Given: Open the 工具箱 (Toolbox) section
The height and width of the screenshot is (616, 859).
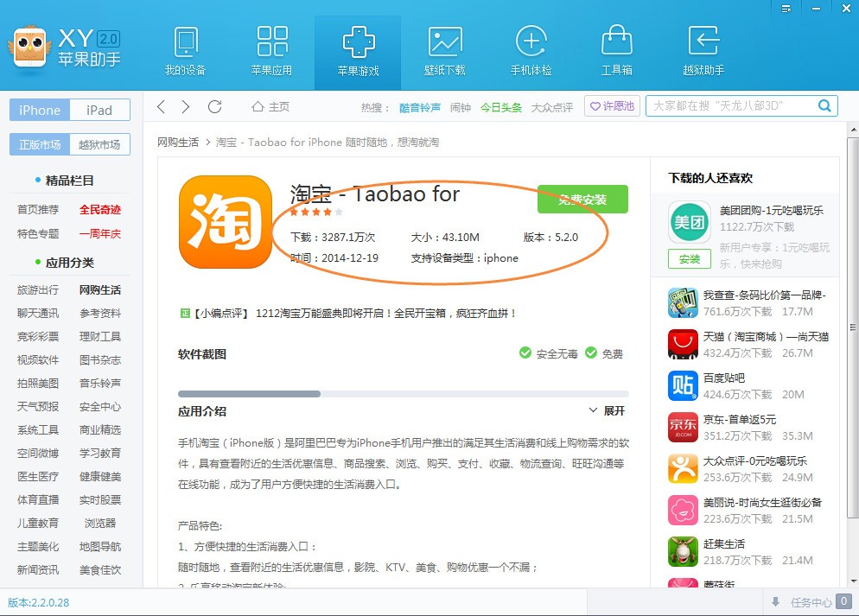Looking at the screenshot, I should [x=617, y=50].
